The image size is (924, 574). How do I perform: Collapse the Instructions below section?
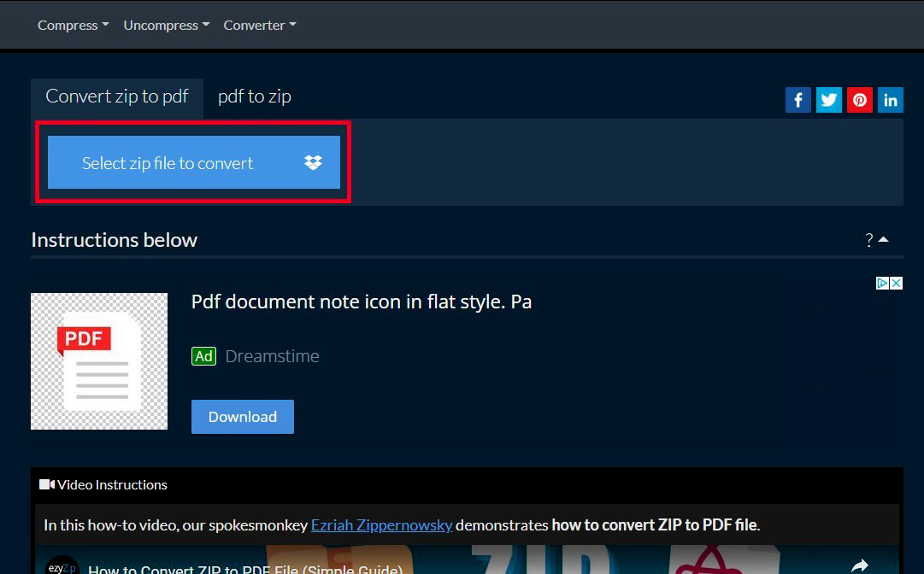[x=883, y=240]
